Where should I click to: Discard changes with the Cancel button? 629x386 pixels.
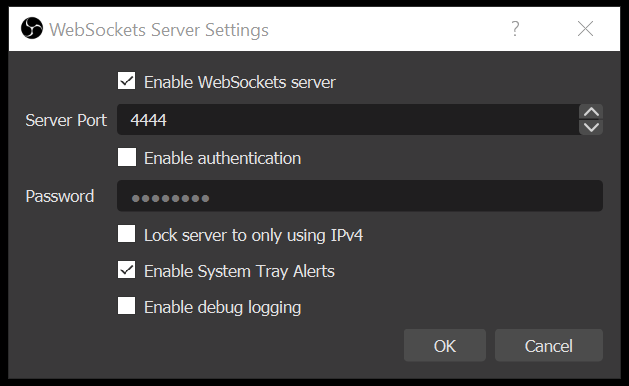(x=548, y=345)
